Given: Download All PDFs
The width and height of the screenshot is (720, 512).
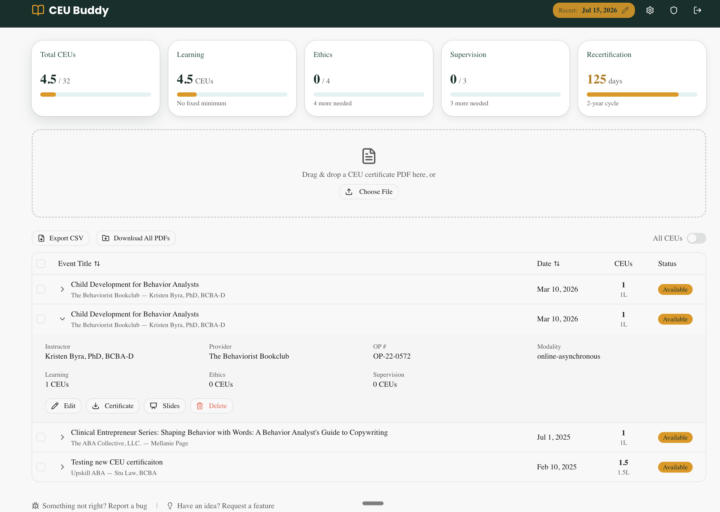Looking at the screenshot, I should pos(136,238).
